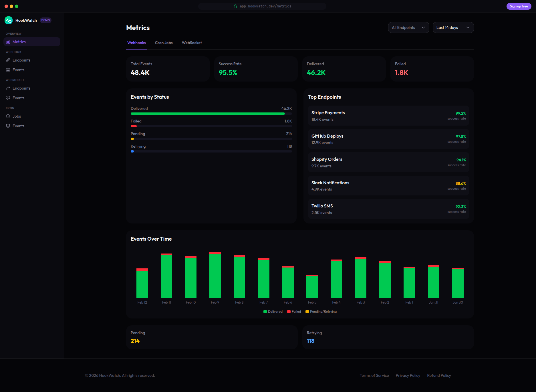This screenshot has height=392, width=536.
Task: Open the Terms of Service link
Action: [x=374, y=375]
